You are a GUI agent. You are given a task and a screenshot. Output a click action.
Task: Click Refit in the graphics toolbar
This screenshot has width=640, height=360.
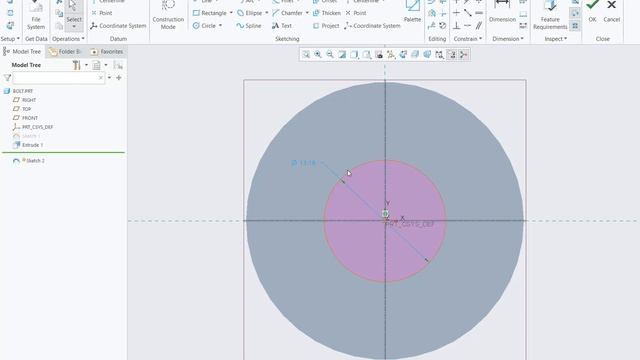coord(306,54)
